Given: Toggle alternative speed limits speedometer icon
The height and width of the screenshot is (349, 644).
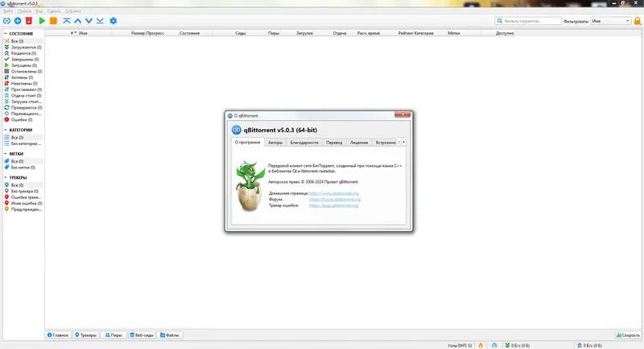Looking at the screenshot, I should [x=494, y=346].
